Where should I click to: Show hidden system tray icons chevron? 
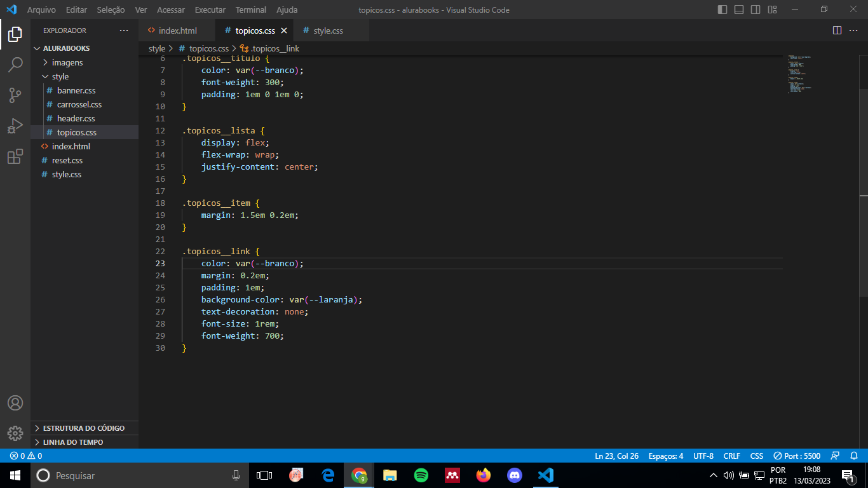tap(713, 475)
